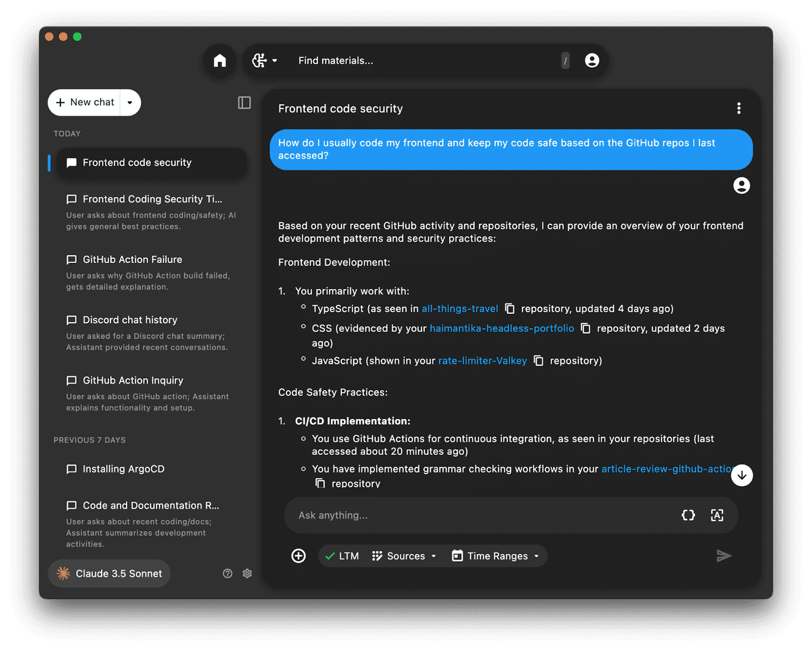Image resolution: width=812 pixels, height=651 pixels.
Task: Click the slash shortcut hint in search bar
Action: 565,61
